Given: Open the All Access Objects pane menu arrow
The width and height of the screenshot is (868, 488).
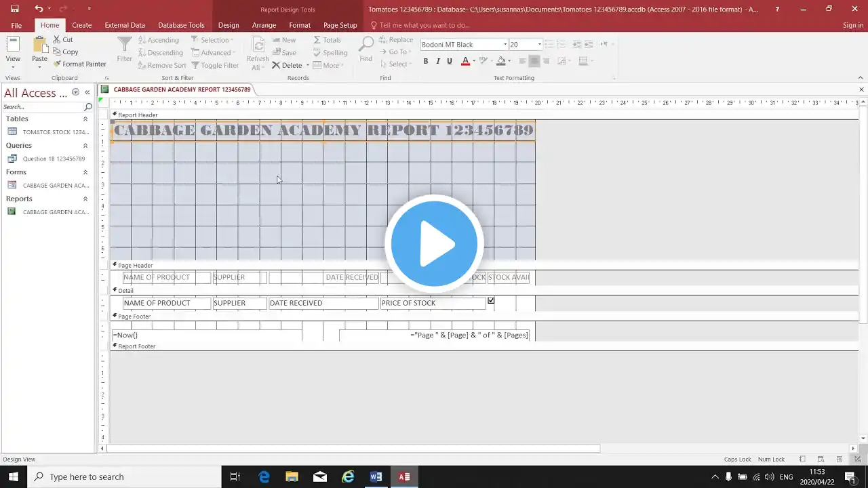Looking at the screenshot, I should (x=75, y=92).
